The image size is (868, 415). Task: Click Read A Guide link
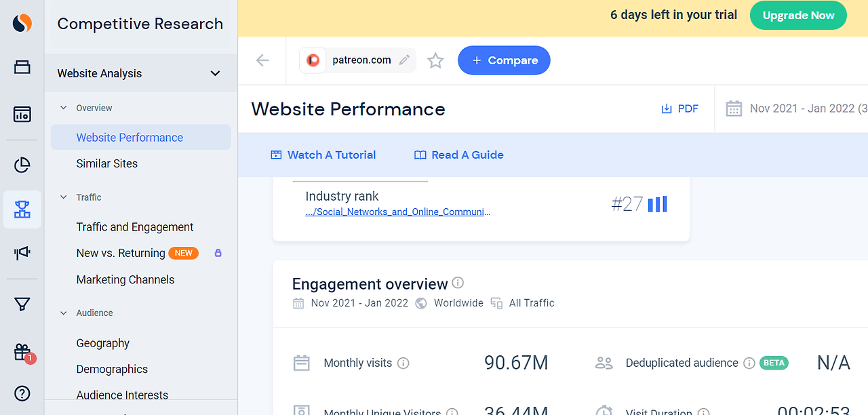click(x=458, y=155)
